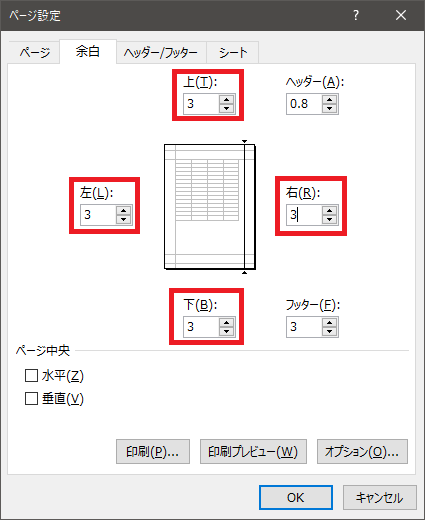The width and height of the screenshot is (425, 520).
Task: Open 印刷プレビュー(W) print preview
Action: pos(253,452)
